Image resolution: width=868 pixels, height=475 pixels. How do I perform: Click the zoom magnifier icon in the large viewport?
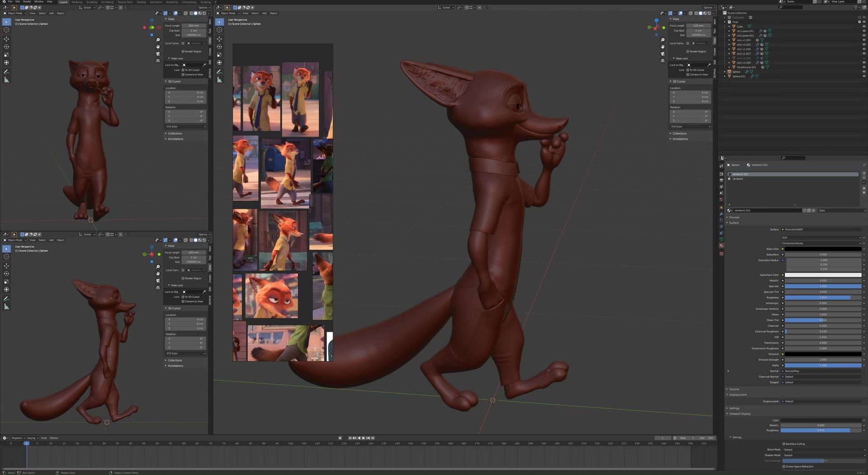pyautogui.click(x=663, y=40)
